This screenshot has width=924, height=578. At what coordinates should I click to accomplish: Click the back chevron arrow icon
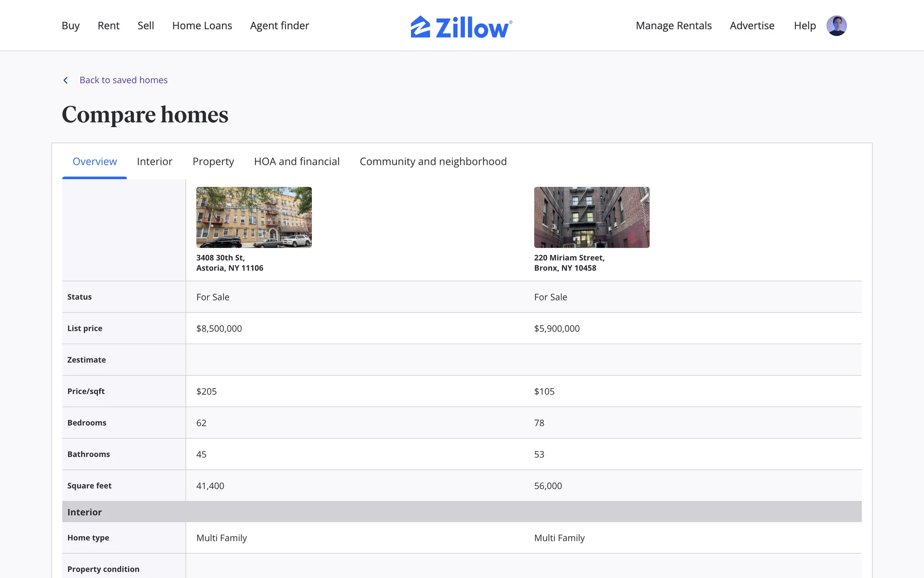coord(65,80)
